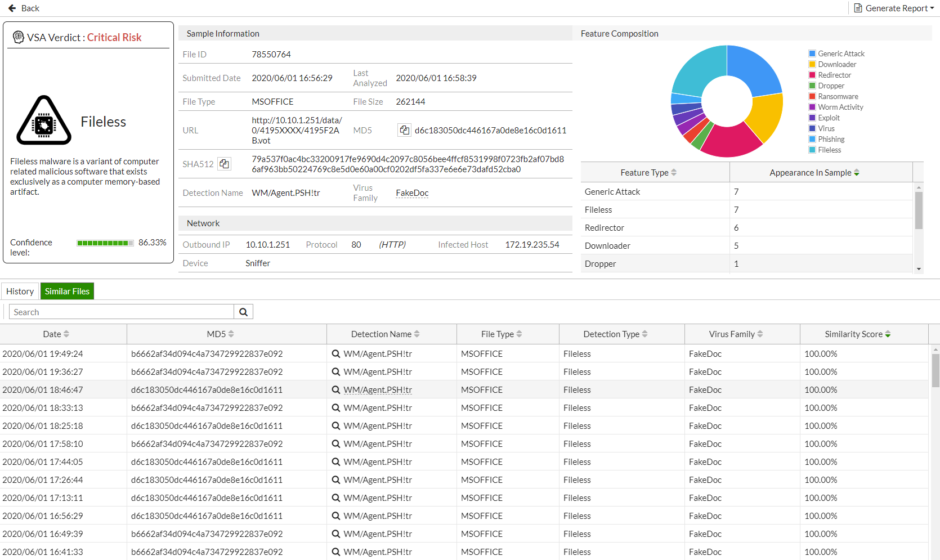
Task: Sort Feature Type column in feature table
Action: pyautogui.click(x=674, y=173)
